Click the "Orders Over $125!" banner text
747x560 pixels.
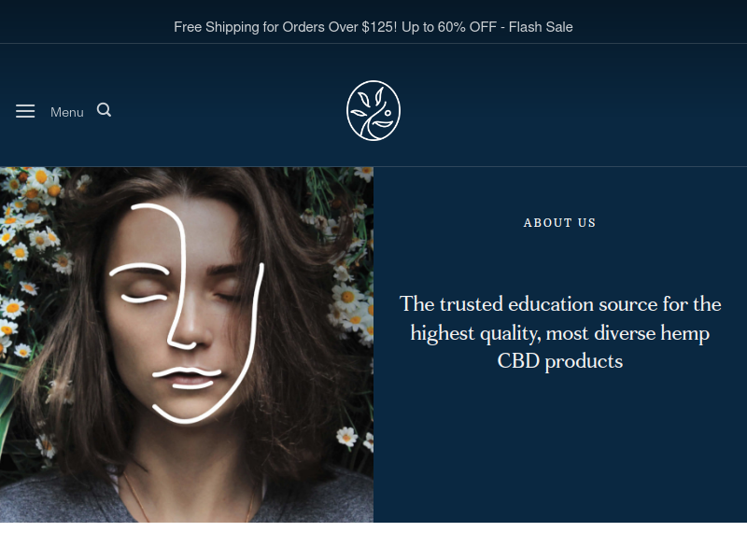point(340,27)
